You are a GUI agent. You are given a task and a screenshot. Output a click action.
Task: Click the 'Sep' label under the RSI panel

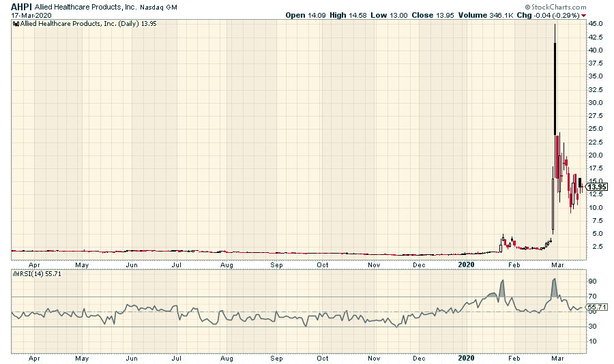tap(276, 358)
